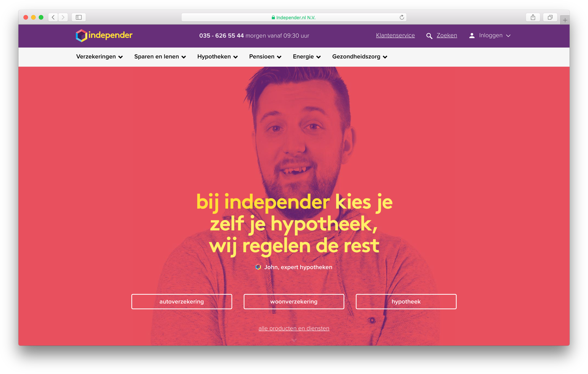This screenshot has width=588, height=374.
Task: Go back with Safari's back arrow
Action: (x=53, y=17)
